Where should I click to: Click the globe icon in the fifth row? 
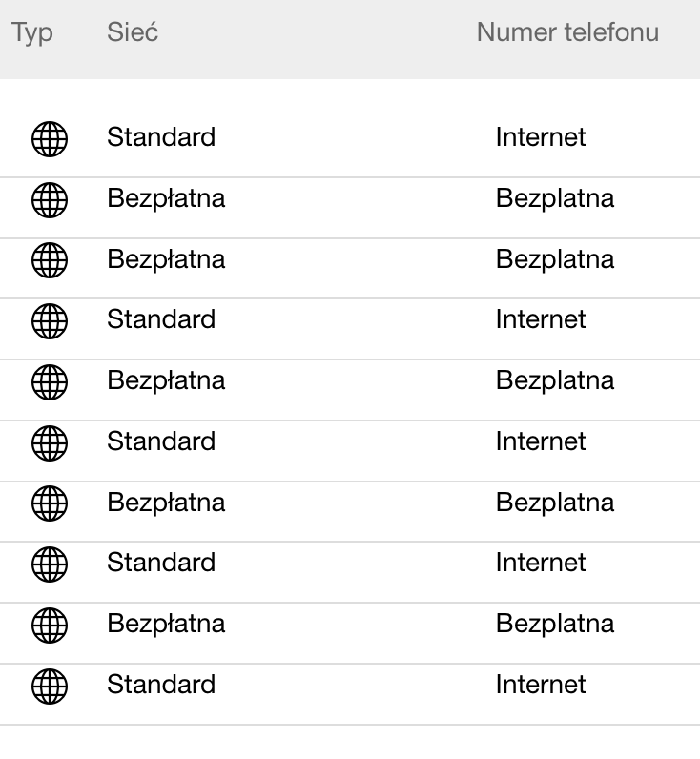tap(50, 382)
